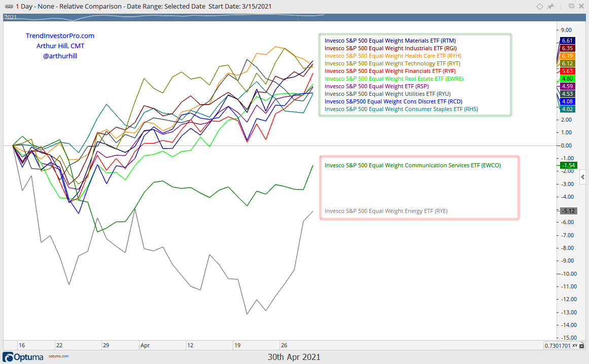Edit the 0.7301701 scale value field
Image resolution: width=589 pixels, height=364 pixels.
tap(557, 345)
